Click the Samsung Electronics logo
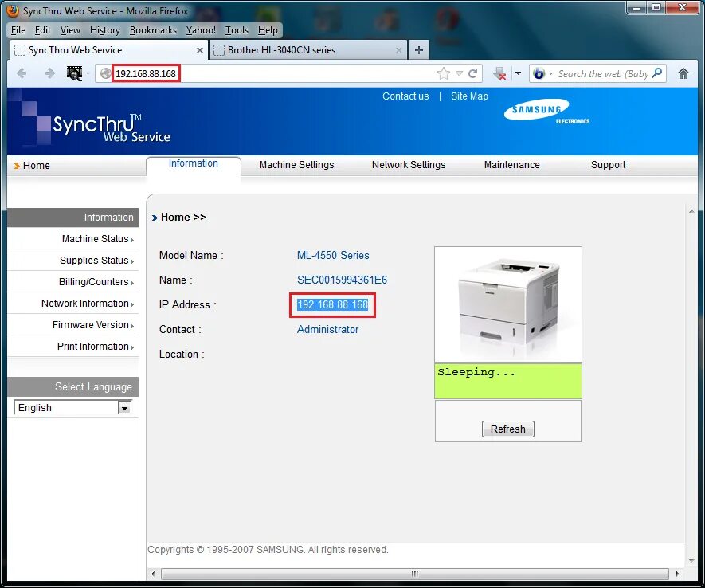Image resolution: width=705 pixels, height=588 pixels. 546,112
